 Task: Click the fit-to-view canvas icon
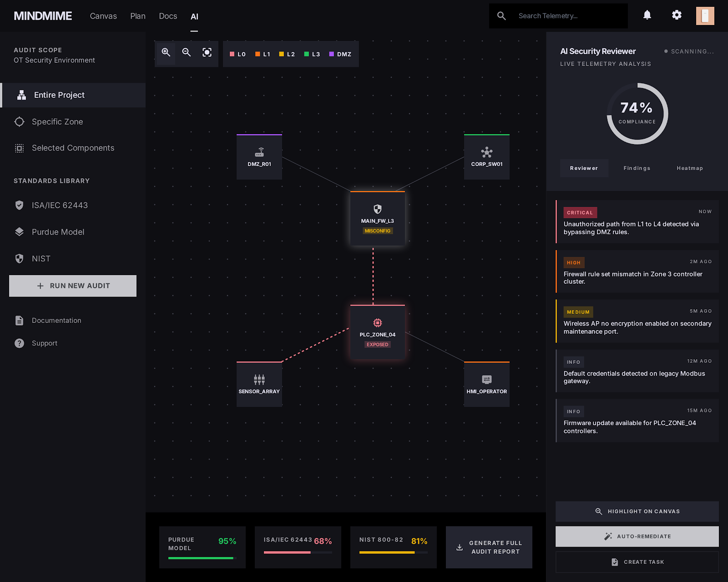[207, 53]
